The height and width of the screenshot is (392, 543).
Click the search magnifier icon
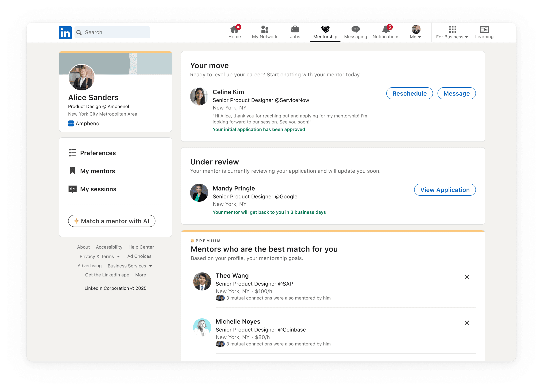tap(79, 32)
